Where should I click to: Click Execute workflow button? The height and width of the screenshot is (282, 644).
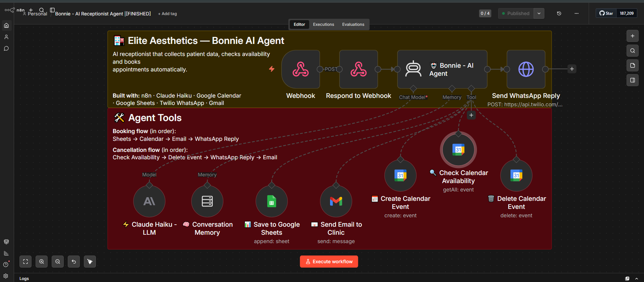(329, 262)
